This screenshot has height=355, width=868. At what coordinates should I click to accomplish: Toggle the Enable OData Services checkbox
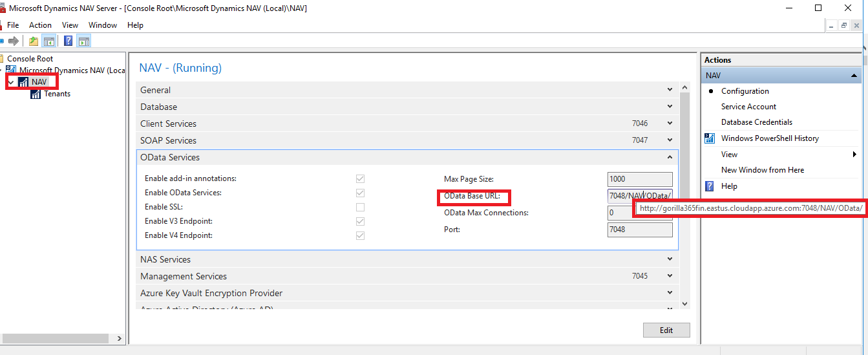pyautogui.click(x=360, y=193)
